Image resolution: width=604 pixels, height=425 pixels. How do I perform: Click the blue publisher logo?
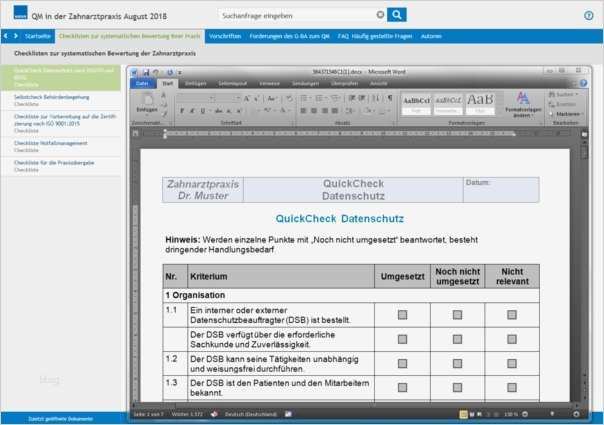tap(20, 13)
